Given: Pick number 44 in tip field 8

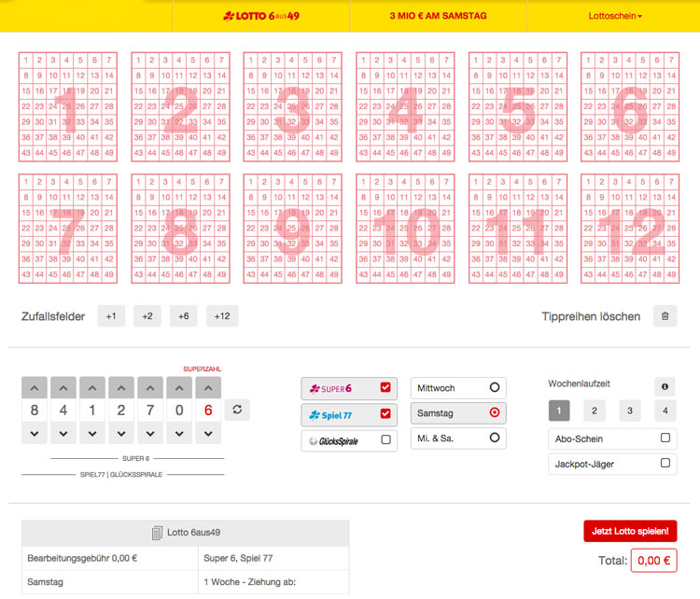Looking at the screenshot, I should (152, 274).
